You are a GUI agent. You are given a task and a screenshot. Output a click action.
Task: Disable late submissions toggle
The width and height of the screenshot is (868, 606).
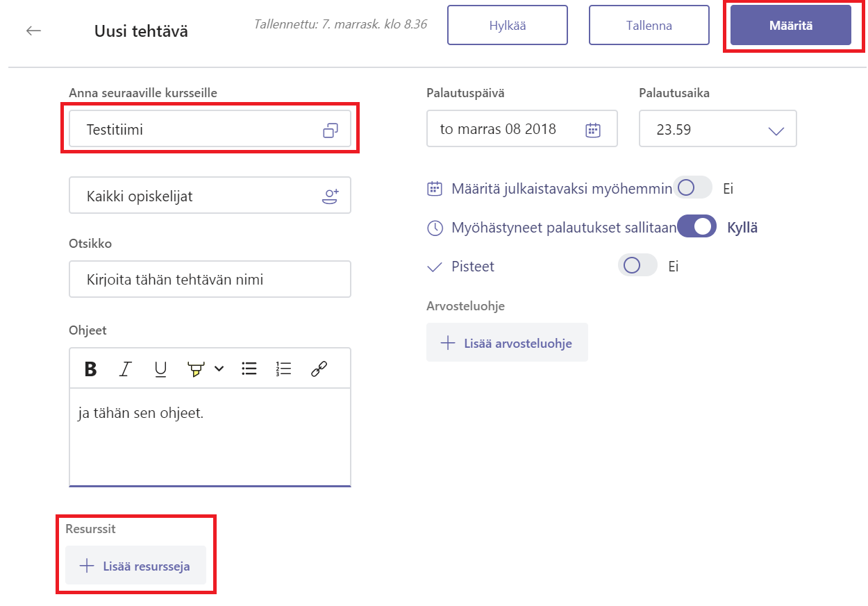(x=696, y=227)
